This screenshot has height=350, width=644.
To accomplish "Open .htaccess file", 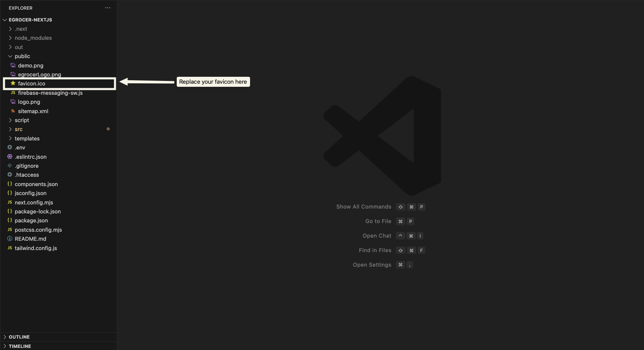I will (27, 175).
